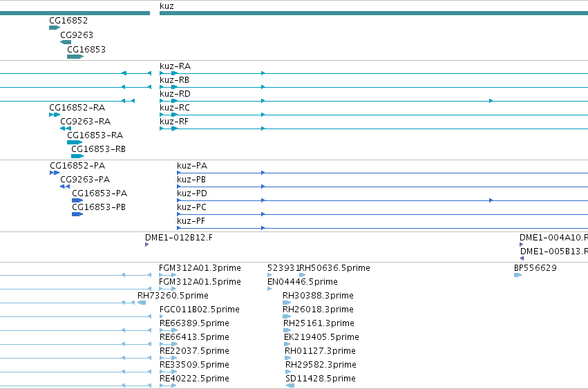Click the CG16853-RB transcript label
The width and height of the screenshot is (588, 389).
98,149
